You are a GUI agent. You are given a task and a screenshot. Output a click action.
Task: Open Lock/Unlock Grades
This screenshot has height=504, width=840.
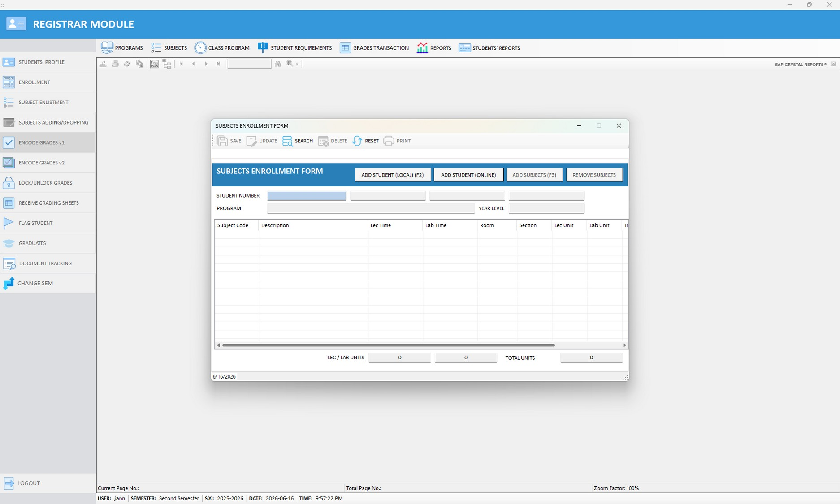(48, 183)
